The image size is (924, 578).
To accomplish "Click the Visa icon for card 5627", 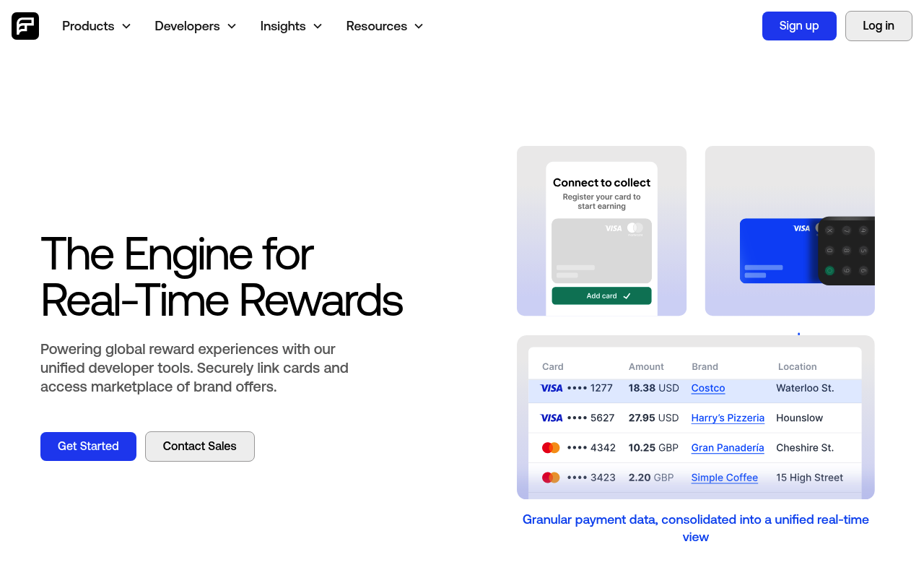I will (552, 418).
